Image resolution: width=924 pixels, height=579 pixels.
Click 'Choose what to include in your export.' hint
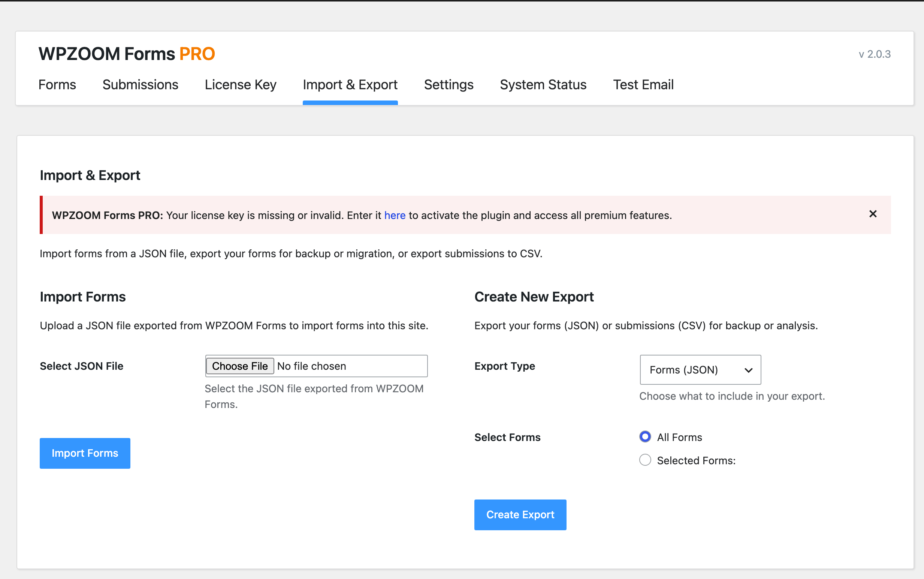click(732, 396)
